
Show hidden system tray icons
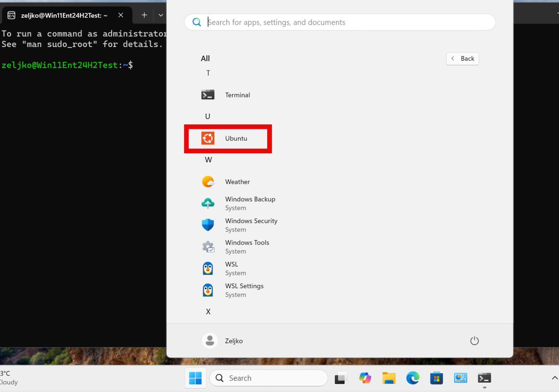554,378
